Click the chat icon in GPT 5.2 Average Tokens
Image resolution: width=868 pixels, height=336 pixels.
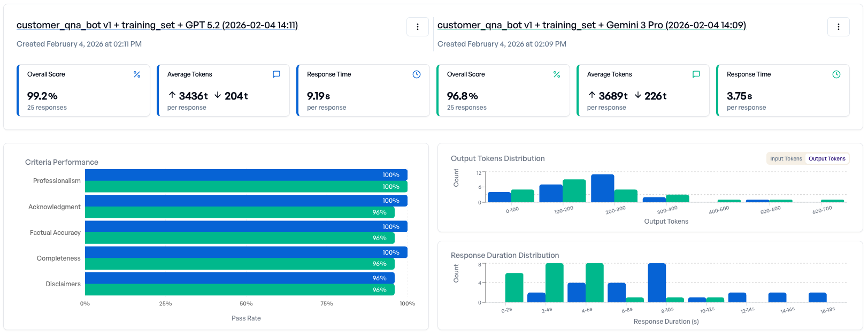[276, 74]
